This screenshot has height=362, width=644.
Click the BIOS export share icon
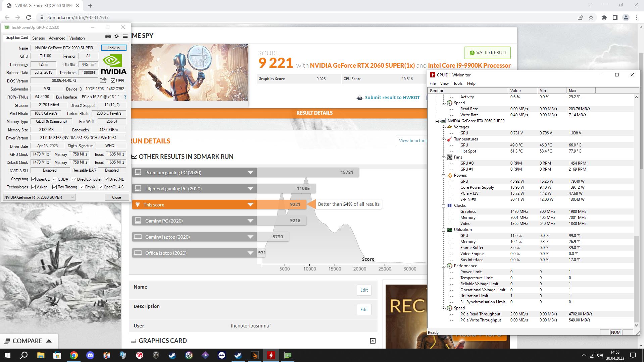[x=103, y=80]
